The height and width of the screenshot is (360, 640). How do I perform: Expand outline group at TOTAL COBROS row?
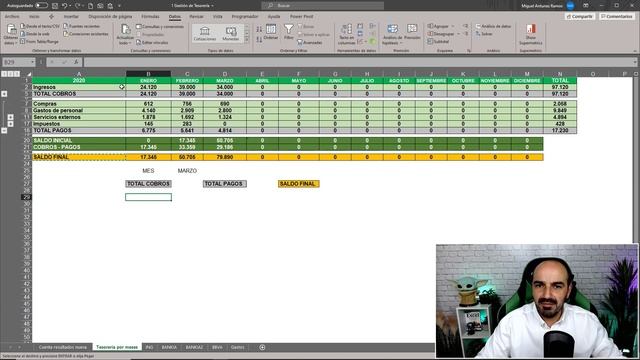4,94
